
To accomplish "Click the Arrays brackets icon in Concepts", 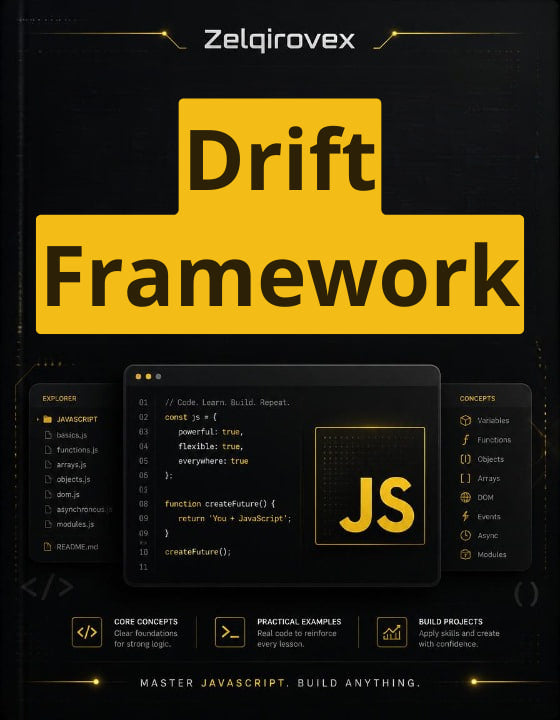I will (465, 478).
